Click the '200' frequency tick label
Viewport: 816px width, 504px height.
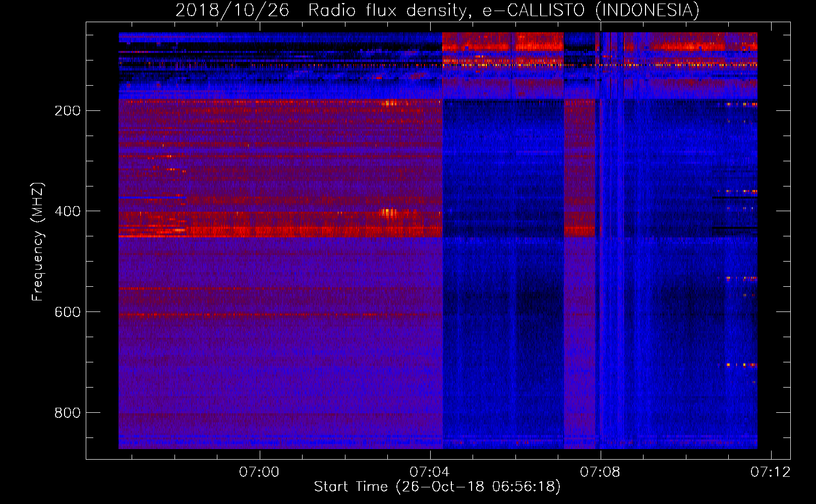(68, 111)
